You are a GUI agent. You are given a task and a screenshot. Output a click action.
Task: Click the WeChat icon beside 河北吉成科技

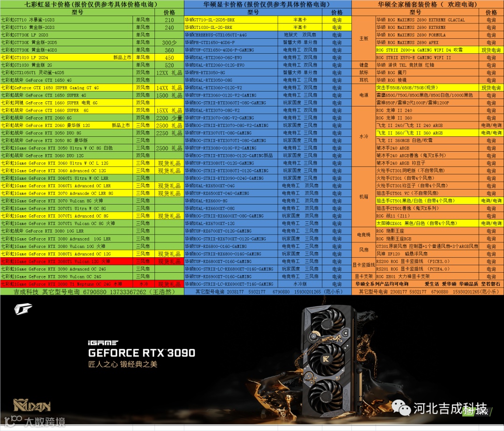401,408
